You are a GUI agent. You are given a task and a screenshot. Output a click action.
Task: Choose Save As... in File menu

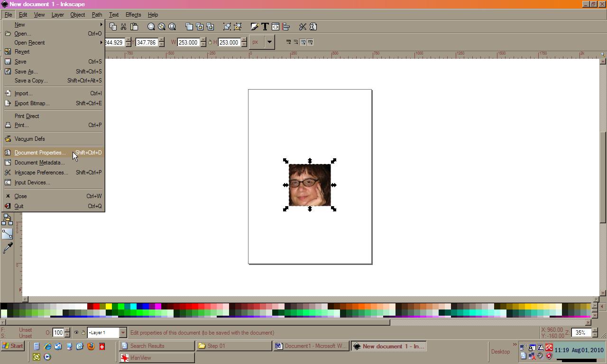pos(53,72)
